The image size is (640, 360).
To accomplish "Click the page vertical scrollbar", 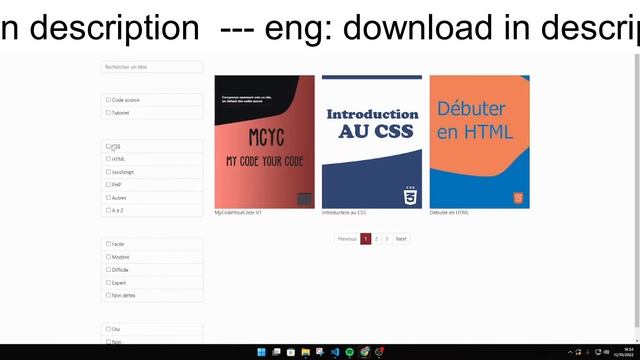I will 637,192.
